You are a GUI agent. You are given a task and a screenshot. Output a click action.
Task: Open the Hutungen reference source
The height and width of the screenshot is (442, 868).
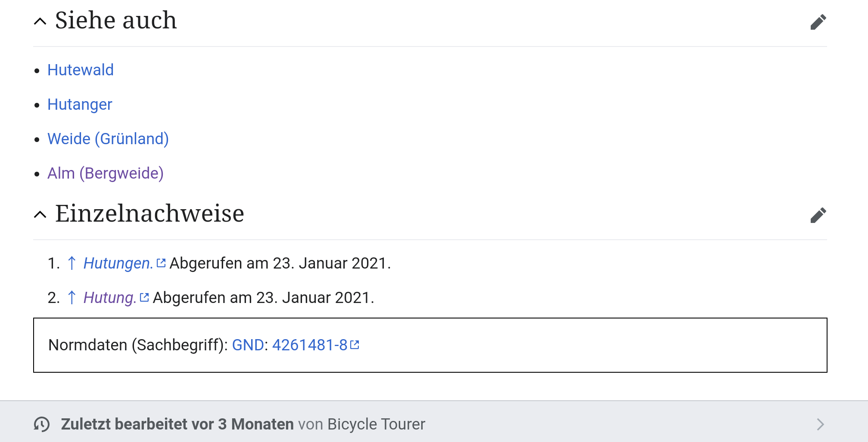coord(118,263)
